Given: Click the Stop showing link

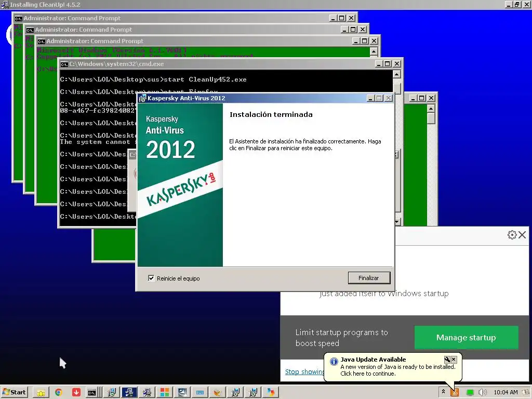Looking at the screenshot, I should [304, 372].
